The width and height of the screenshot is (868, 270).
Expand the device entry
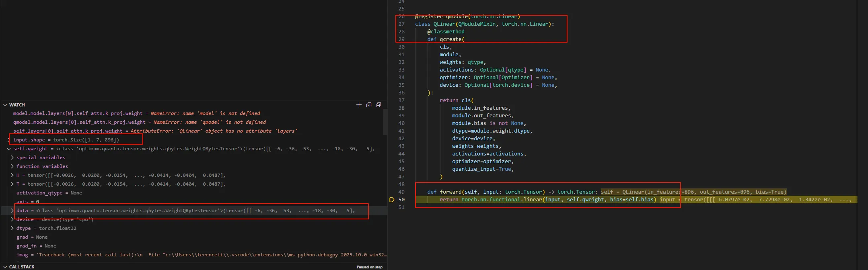coord(12,219)
